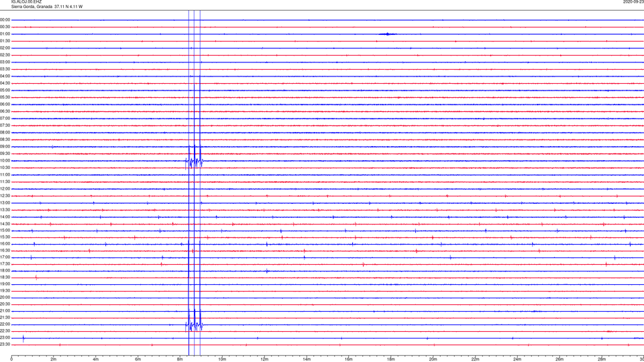644x362 pixels.
Task: Select the 00:00 trace time label
Action: point(5,19)
